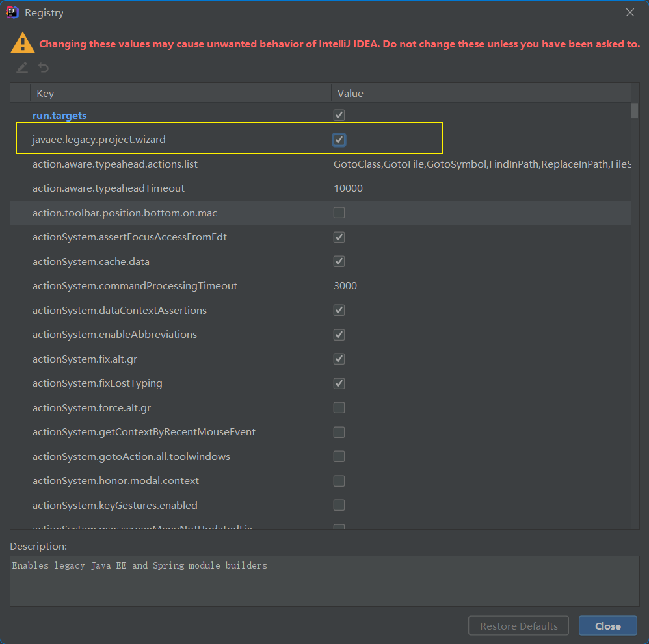Click the Restore Defaults button
Viewport: 649px width, 644px height.
click(x=519, y=626)
